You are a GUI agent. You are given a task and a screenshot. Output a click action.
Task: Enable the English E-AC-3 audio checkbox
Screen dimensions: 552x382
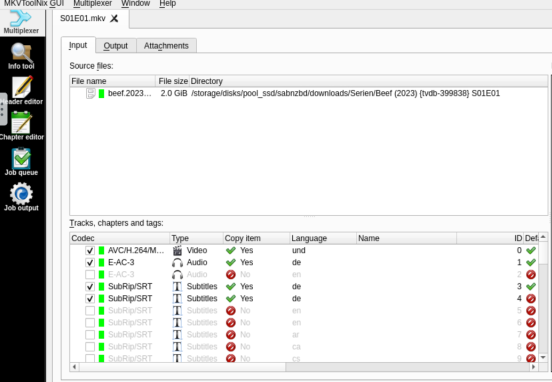90,274
